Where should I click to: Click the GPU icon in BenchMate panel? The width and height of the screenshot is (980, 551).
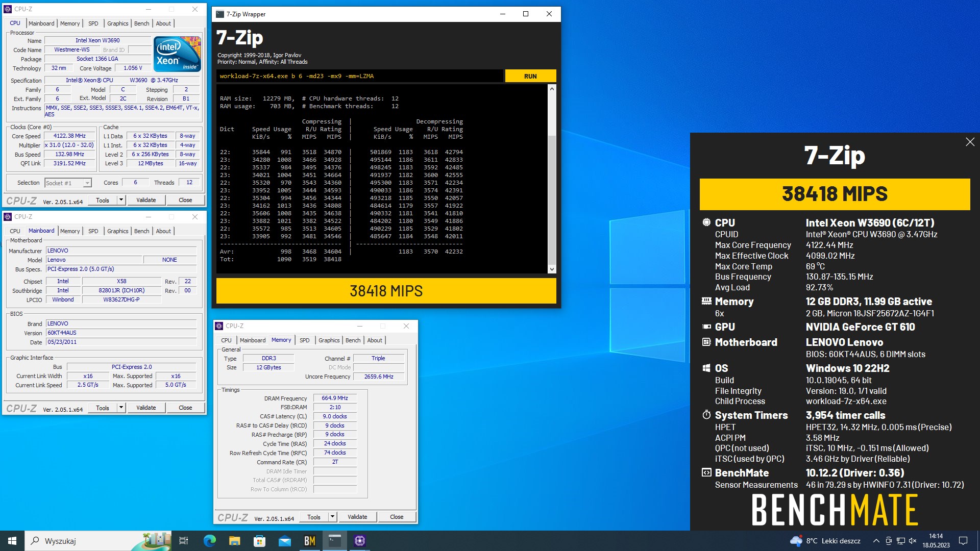click(706, 327)
